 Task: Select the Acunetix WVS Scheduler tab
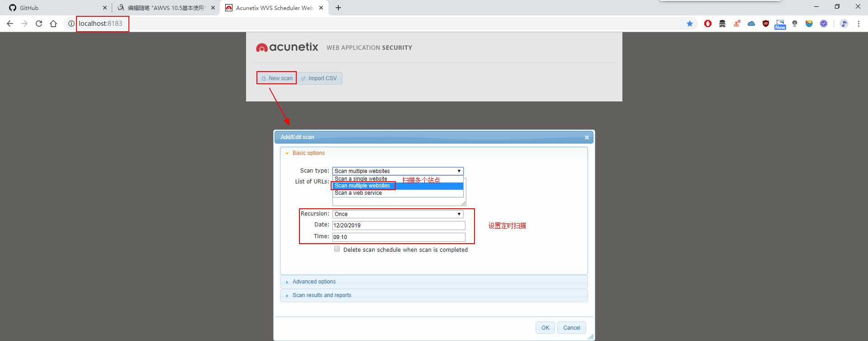[x=274, y=8]
